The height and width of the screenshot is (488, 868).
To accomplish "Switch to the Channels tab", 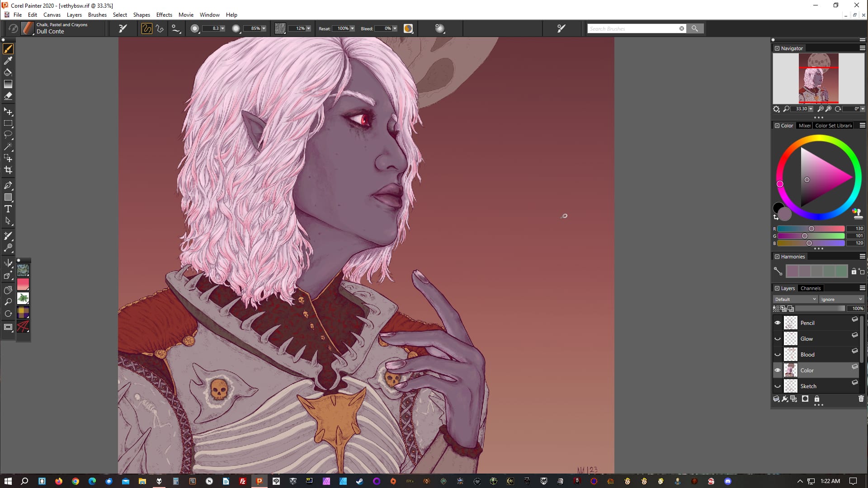I will tap(810, 288).
